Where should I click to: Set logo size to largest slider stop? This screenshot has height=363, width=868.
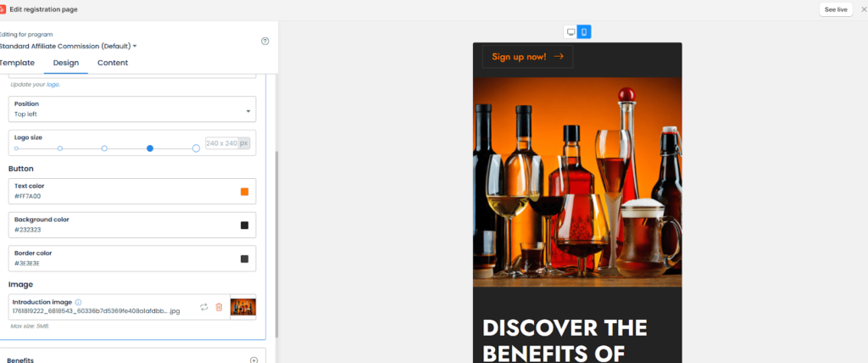196,148
